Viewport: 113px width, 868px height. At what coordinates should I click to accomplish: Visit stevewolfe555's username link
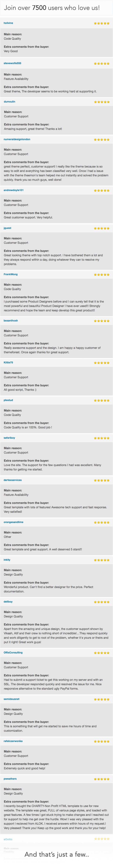(x=12, y=63)
